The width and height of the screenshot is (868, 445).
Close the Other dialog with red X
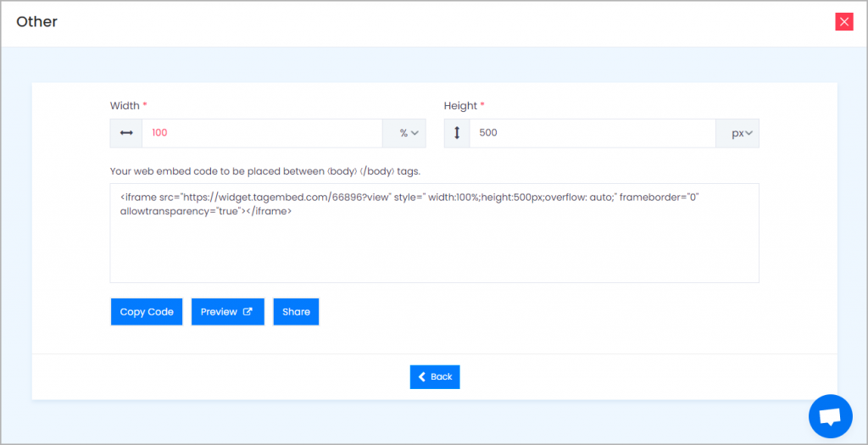[x=843, y=21]
